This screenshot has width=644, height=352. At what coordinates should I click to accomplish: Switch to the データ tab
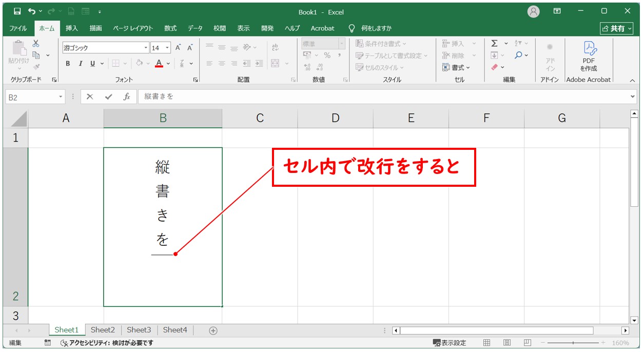click(195, 28)
